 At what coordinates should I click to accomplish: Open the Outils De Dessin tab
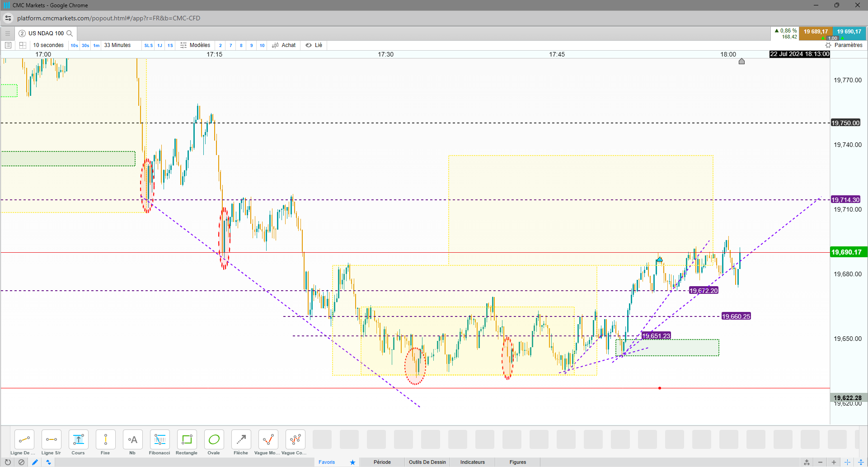tap(427, 462)
